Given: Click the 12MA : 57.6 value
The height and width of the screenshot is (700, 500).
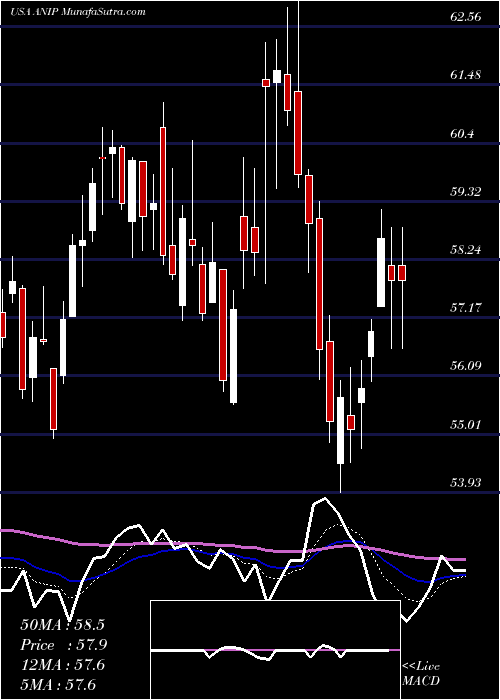Looking at the screenshot, I should (x=63, y=665).
